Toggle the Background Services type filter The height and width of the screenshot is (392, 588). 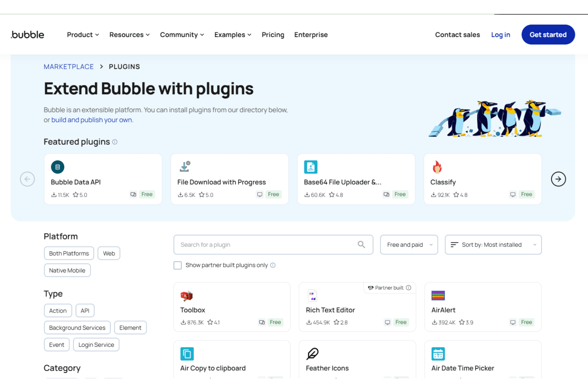point(77,328)
